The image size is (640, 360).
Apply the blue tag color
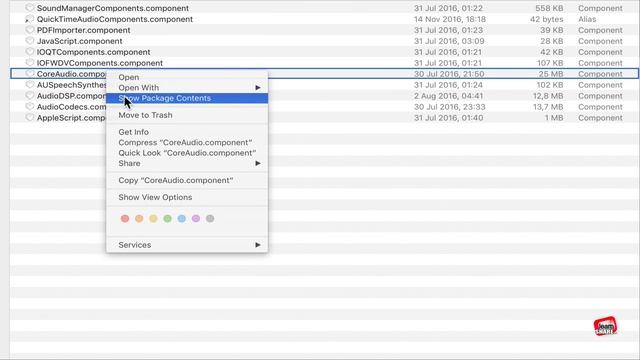(x=182, y=219)
